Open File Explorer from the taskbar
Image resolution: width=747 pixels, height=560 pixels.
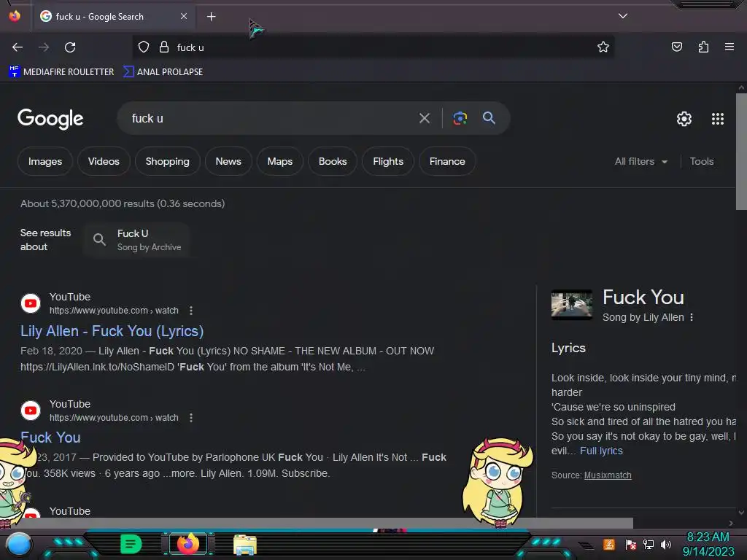click(245, 544)
